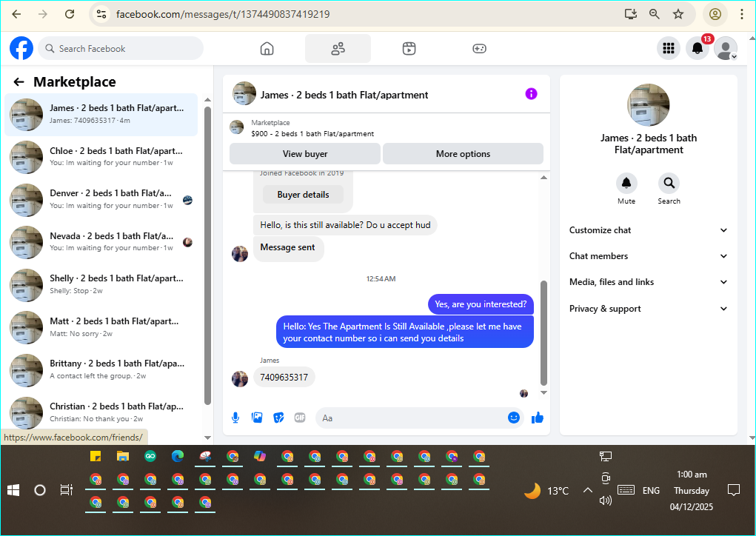
Task: Open Chloe conversation in list
Action: [101, 157]
